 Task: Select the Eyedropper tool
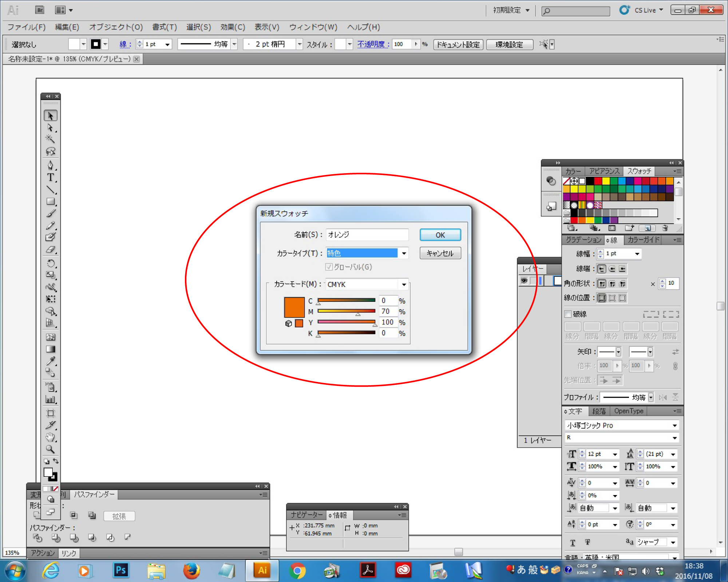pyautogui.click(x=50, y=361)
